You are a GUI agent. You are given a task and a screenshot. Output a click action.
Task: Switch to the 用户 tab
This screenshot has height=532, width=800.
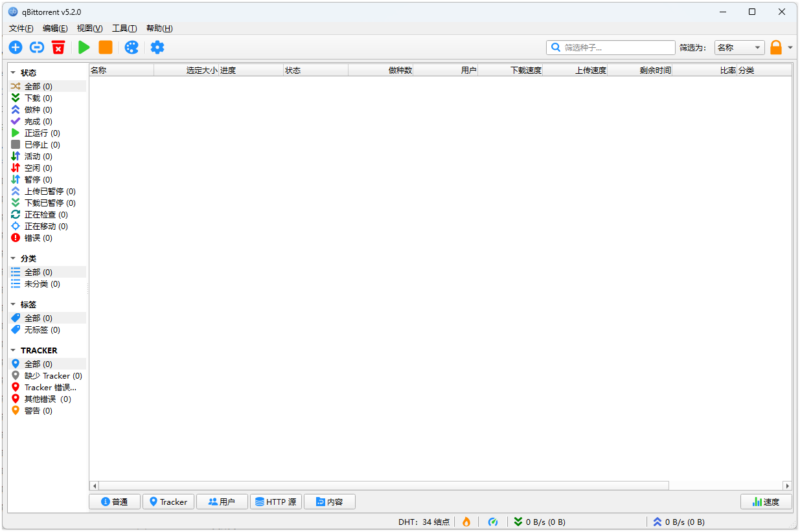222,502
